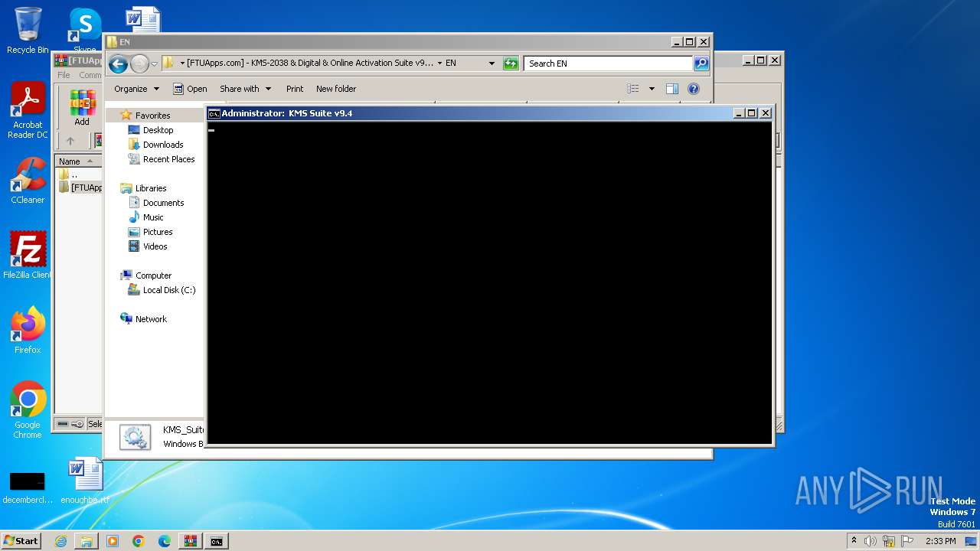
Task: Select the '..' parent folder row in WinRAR
Action: point(79,174)
